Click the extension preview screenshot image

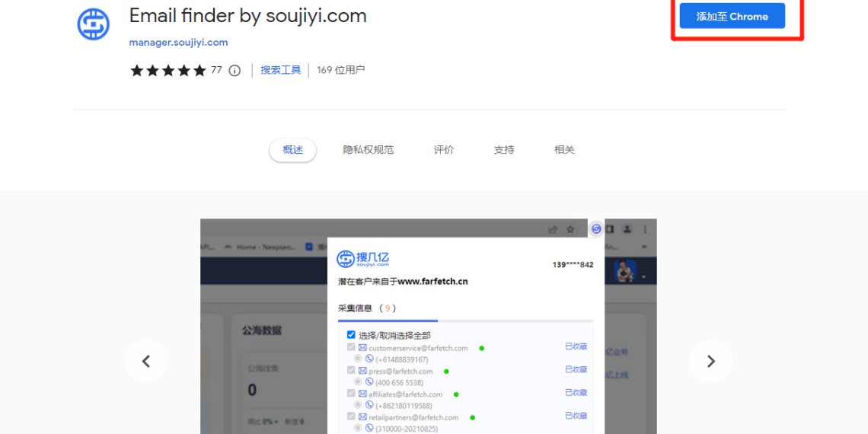pyautogui.click(x=429, y=327)
